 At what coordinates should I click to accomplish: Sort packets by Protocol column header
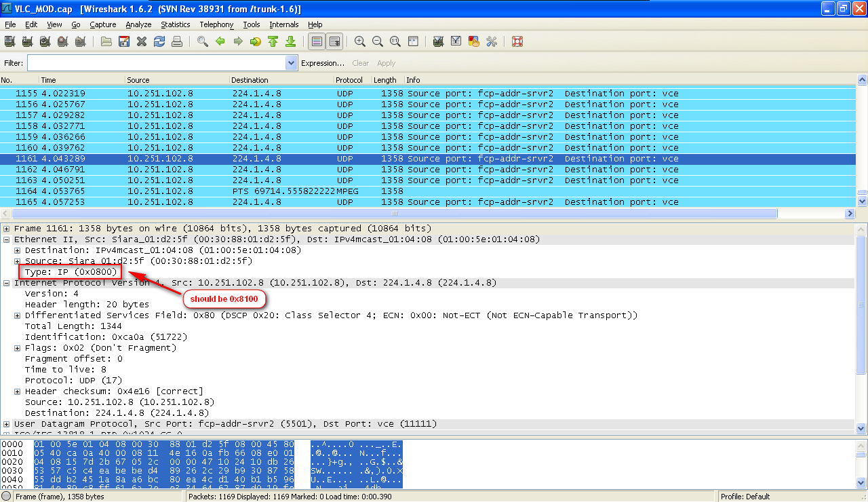349,80
